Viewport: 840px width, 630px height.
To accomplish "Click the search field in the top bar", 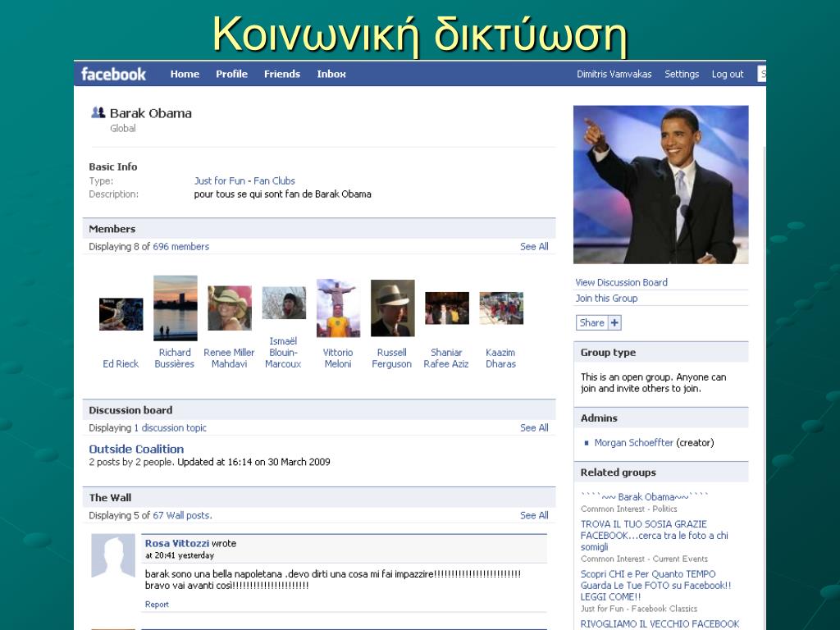I will (761, 73).
